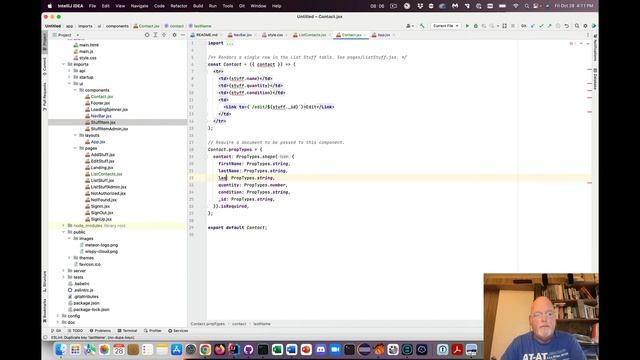Open the Current File run configuration dropdown
This screenshot has width=640, height=360.
[x=446, y=26]
